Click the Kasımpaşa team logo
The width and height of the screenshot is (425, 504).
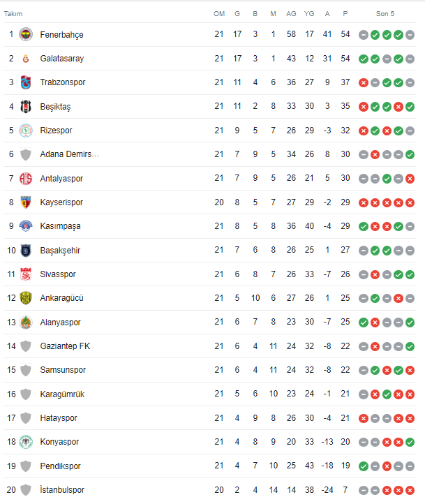pyautogui.click(x=26, y=226)
